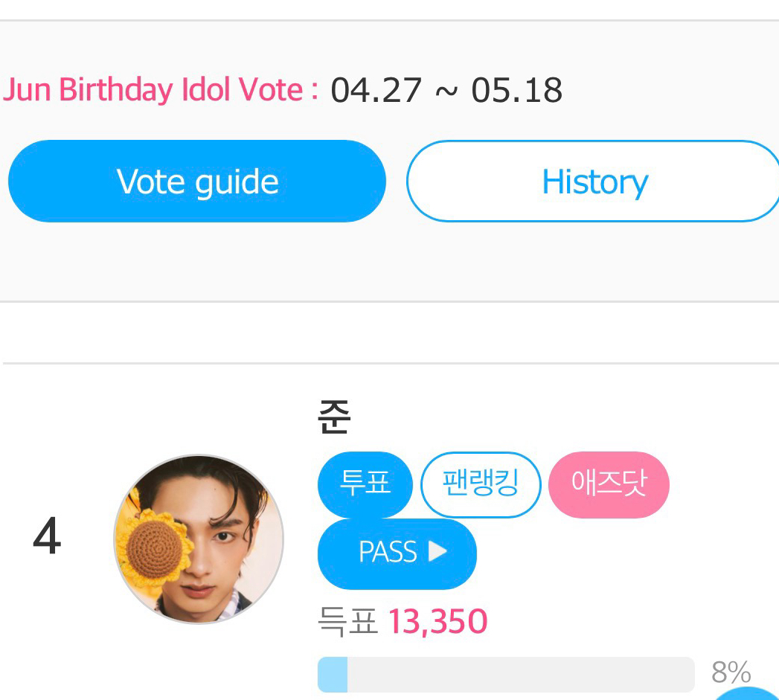Tap the 8% percentage label

(x=731, y=672)
